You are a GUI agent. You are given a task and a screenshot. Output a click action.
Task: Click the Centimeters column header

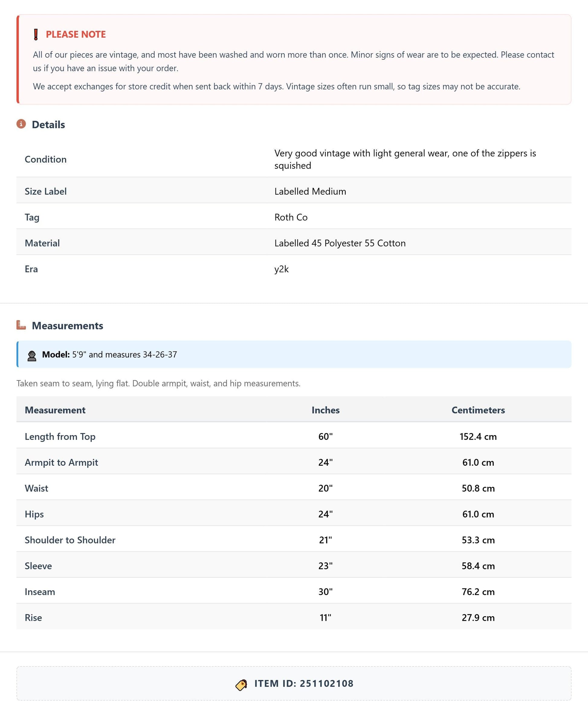(x=478, y=410)
